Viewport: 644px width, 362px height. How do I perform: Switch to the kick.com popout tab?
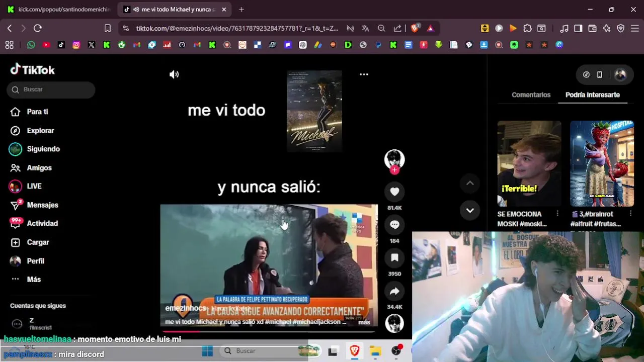click(x=59, y=9)
